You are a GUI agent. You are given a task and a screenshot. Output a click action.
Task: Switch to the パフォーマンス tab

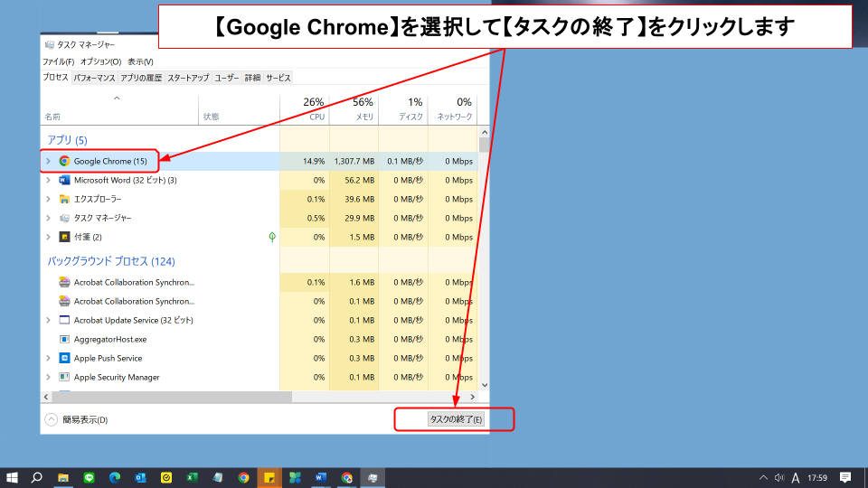[94, 78]
